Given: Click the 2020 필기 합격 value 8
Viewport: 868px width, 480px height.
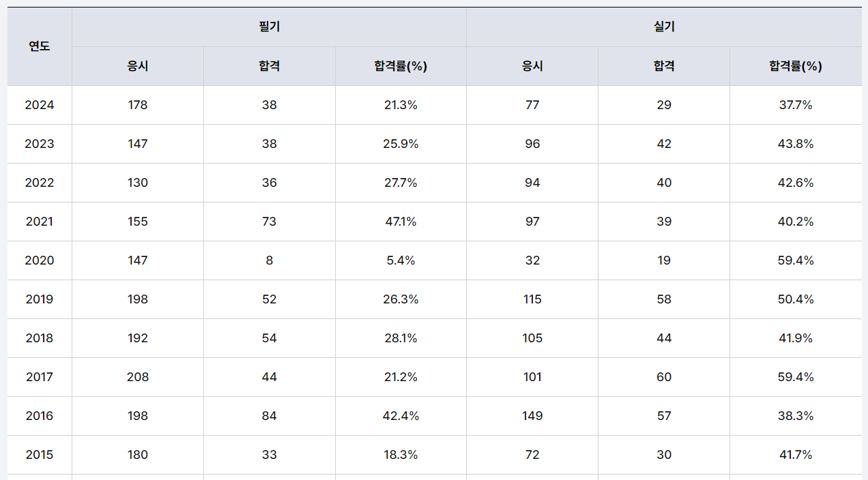Looking at the screenshot, I should pyautogui.click(x=270, y=260).
